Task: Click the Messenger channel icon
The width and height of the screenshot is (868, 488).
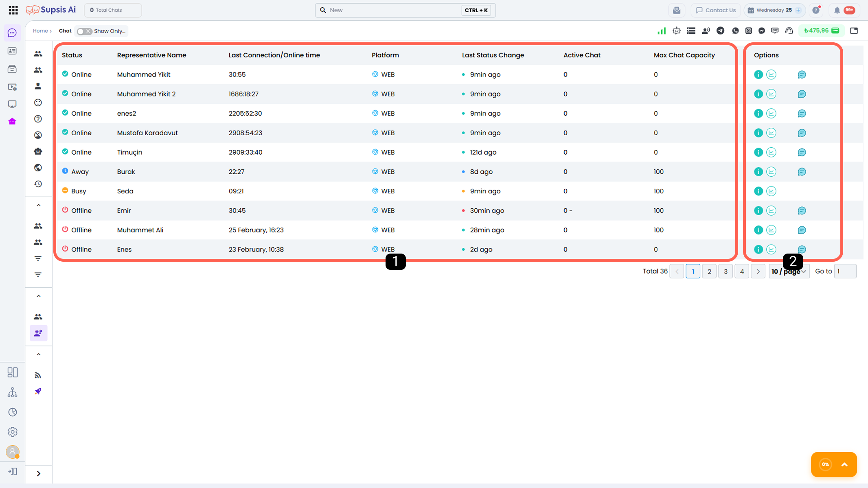Action: 762,31
